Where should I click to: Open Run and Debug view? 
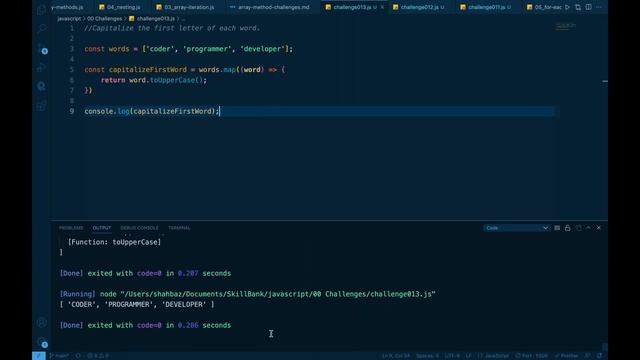pos(41,67)
